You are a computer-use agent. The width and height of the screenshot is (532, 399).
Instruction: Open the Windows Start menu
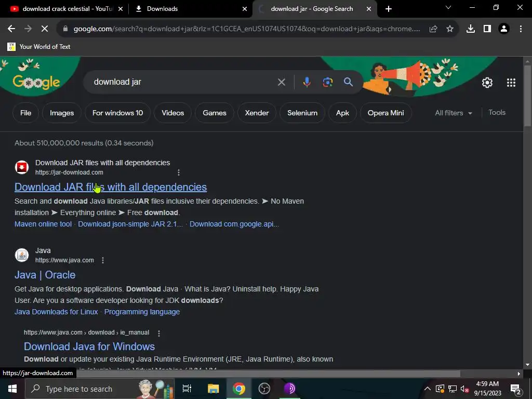(12, 389)
